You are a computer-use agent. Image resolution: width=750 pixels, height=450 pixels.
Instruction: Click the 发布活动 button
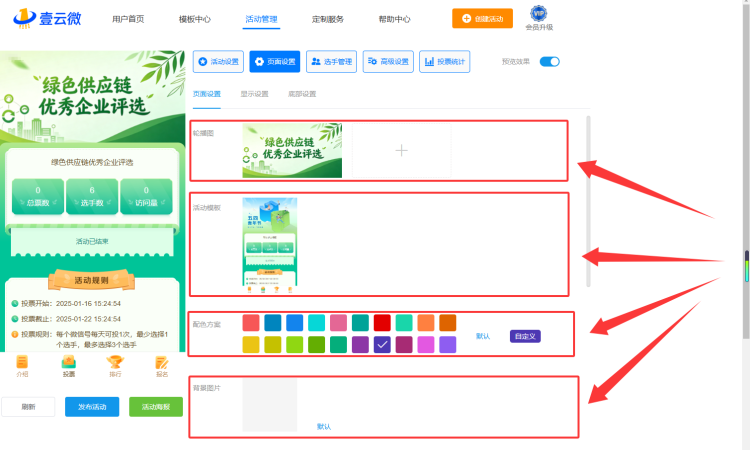[92, 407]
